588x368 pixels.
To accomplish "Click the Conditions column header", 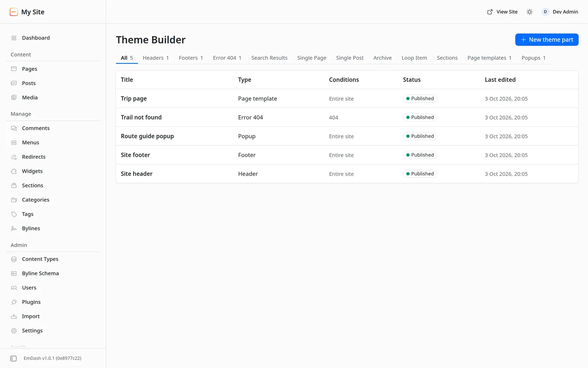I will click(x=344, y=80).
